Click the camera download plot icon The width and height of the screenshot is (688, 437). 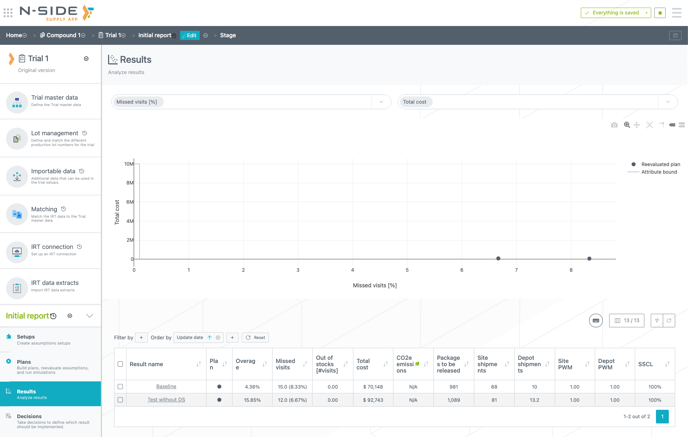[x=614, y=125]
